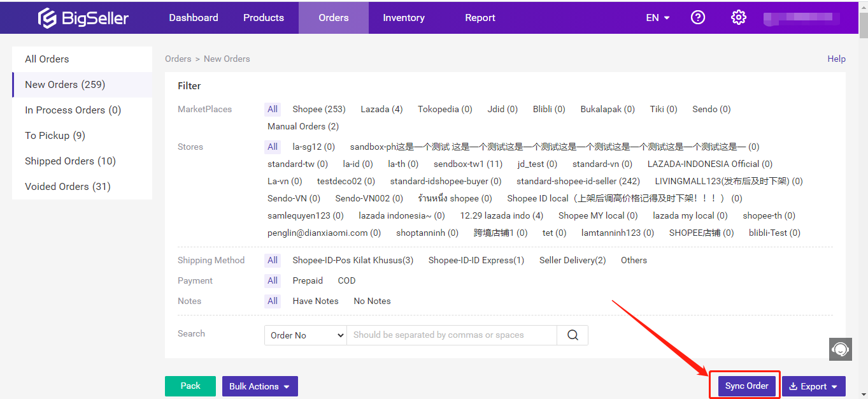Filter payment by COD
Image resolution: width=868 pixels, height=399 pixels.
(346, 281)
